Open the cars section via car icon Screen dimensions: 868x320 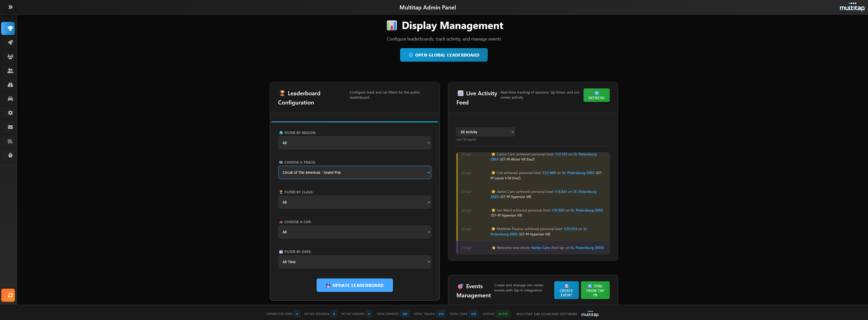(8, 99)
